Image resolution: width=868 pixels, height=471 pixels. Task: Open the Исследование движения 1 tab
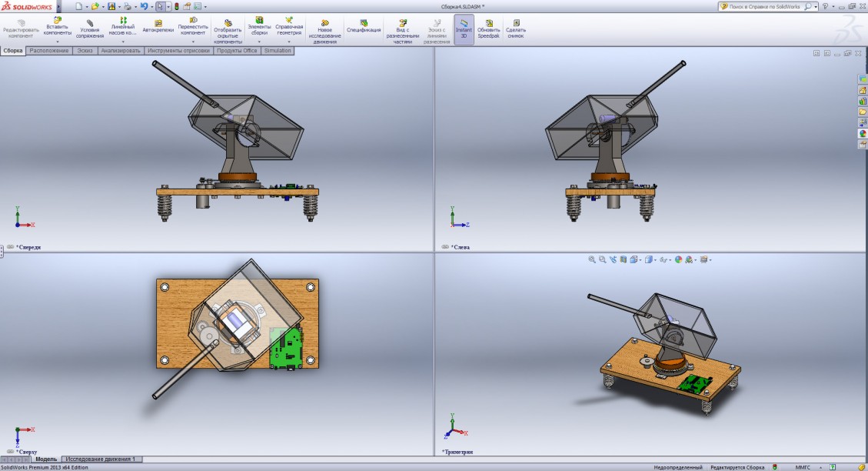pos(101,459)
